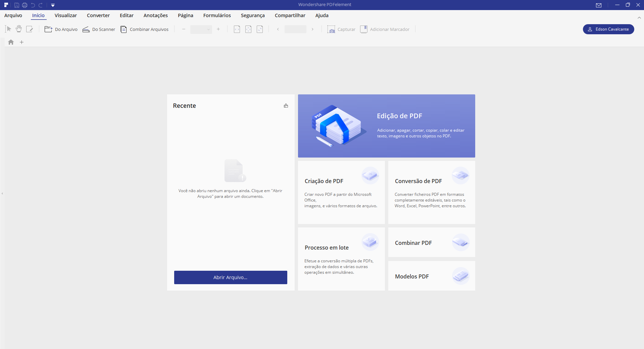Open the Combinar PDF card

coord(432,242)
